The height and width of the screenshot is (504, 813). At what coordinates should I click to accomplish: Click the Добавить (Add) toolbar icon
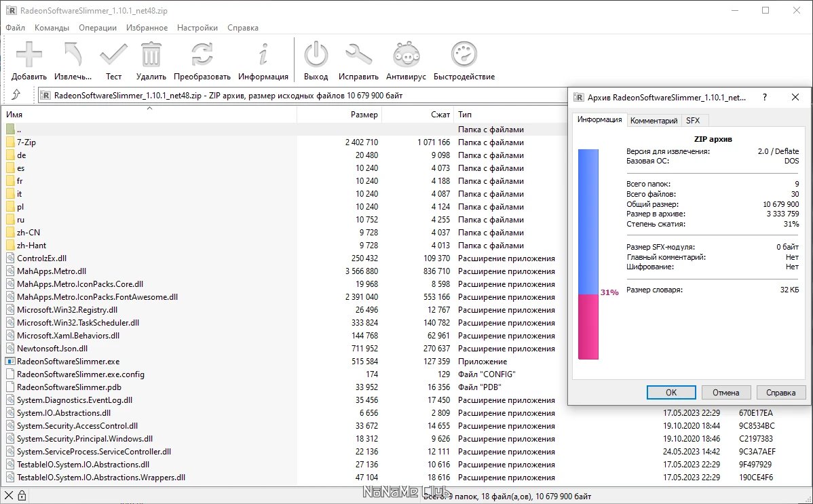(x=29, y=55)
